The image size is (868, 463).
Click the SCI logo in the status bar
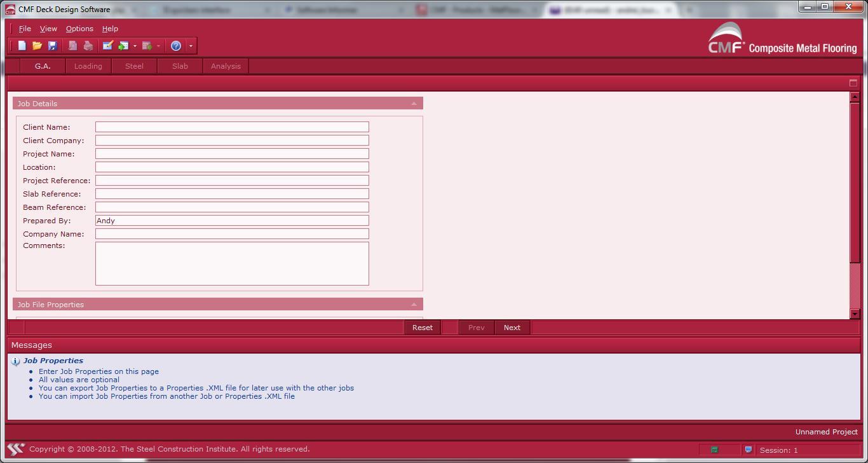16,449
